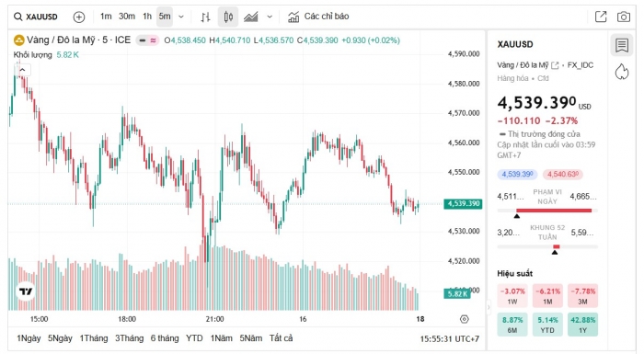Open the indicators (Các chỉ báo) menu
The height and width of the screenshot is (354, 644).
(x=318, y=17)
